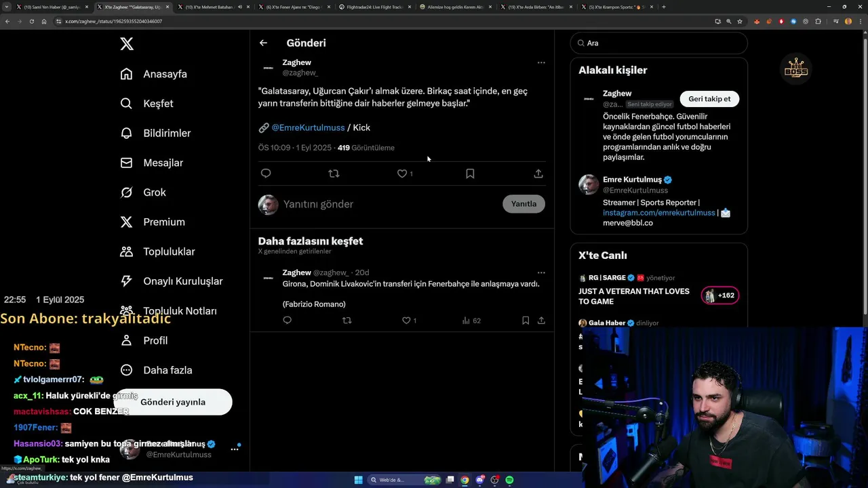Open Spotify from the taskbar
Image resolution: width=868 pixels, height=488 pixels.
point(509,481)
